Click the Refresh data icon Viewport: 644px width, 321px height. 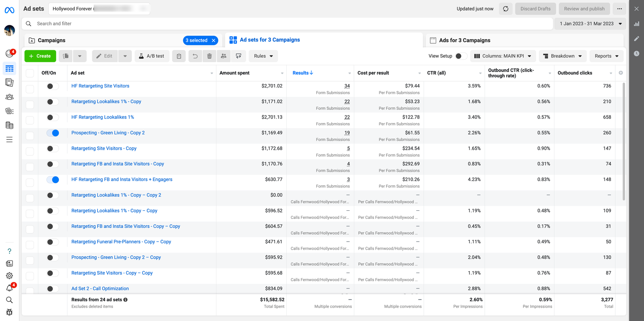click(506, 9)
